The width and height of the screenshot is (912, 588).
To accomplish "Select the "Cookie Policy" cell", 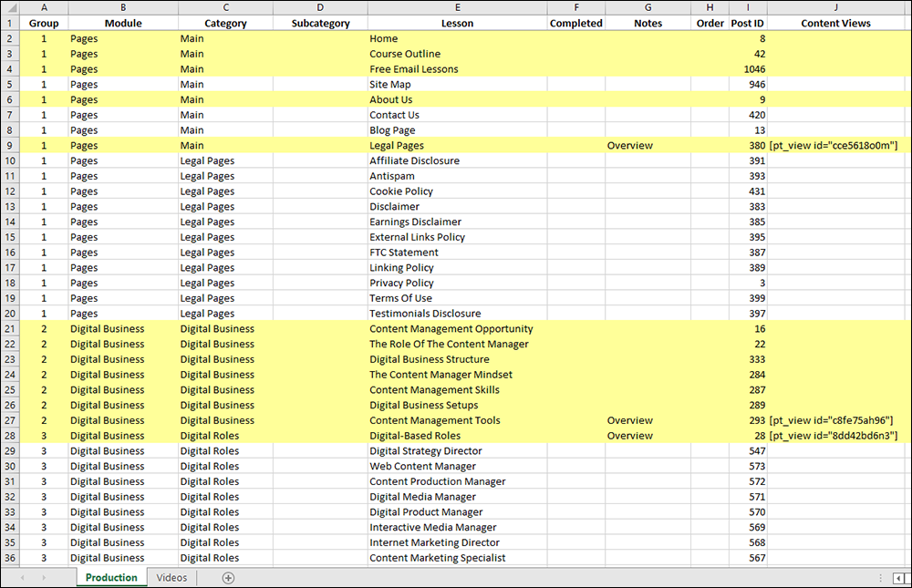I will 457,191.
